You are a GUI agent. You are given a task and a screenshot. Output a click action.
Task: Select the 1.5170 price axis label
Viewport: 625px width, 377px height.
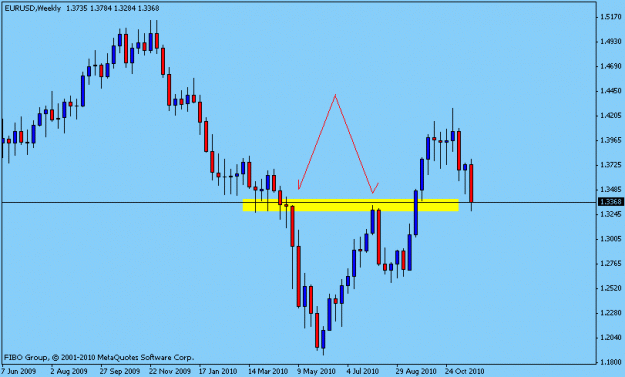coord(611,17)
